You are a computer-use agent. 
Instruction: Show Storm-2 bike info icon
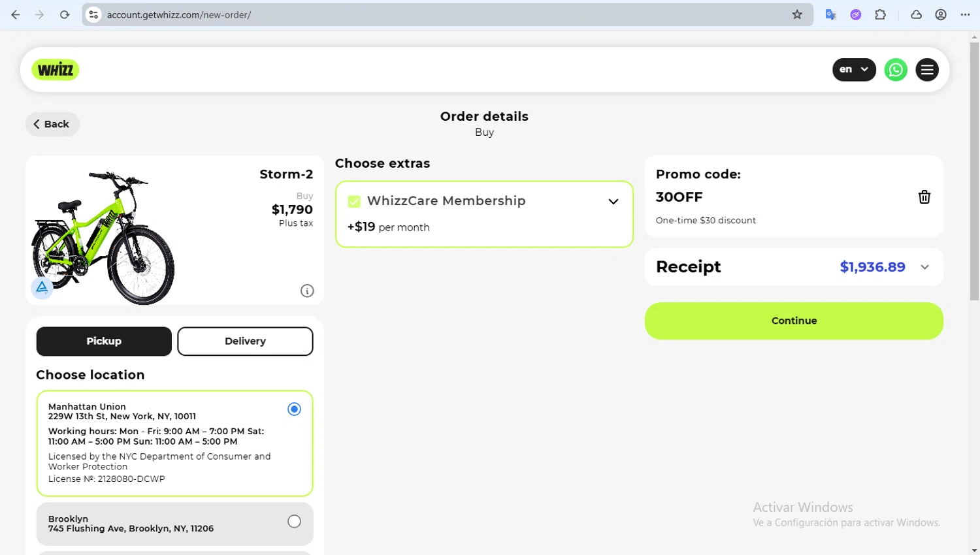coord(307,291)
